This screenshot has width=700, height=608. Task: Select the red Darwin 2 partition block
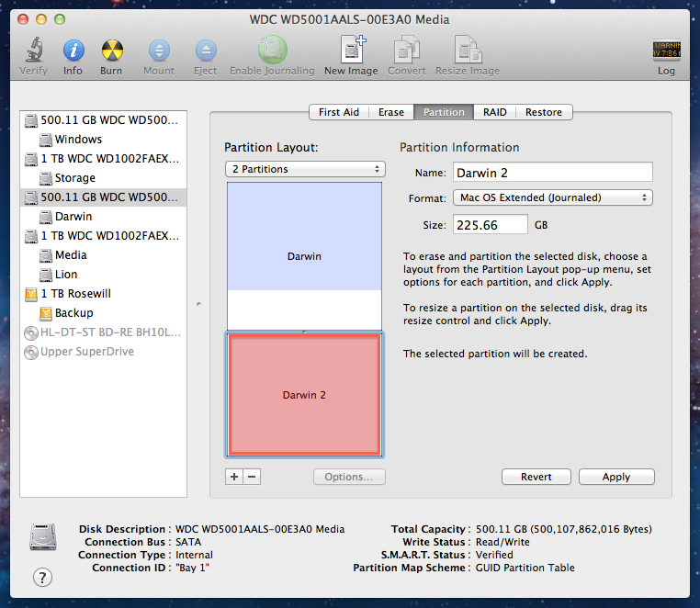[x=304, y=395]
